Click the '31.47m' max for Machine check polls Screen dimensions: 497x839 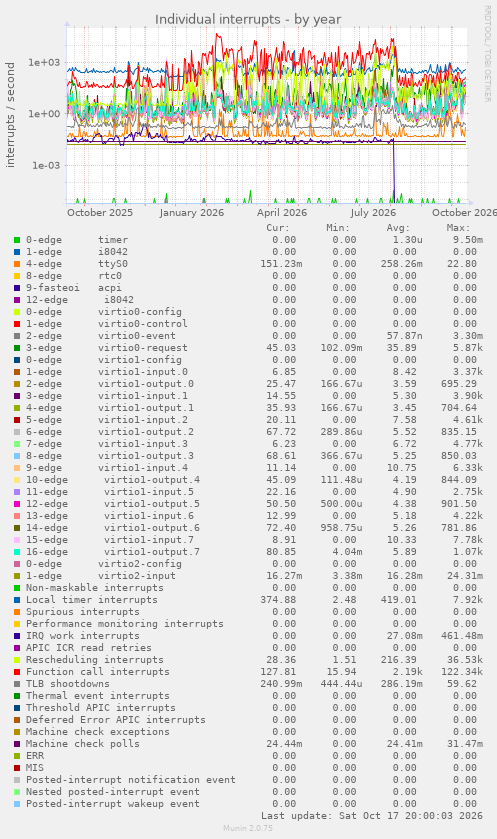click(465, 744)
